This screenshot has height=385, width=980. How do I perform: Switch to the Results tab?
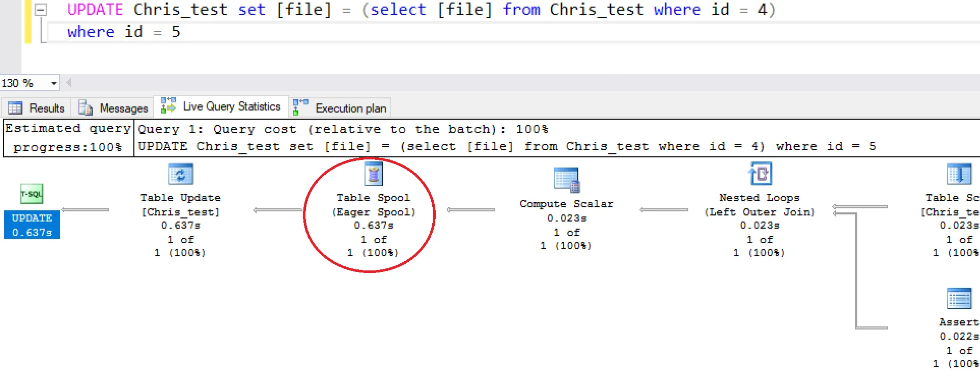tap(37, 108)
